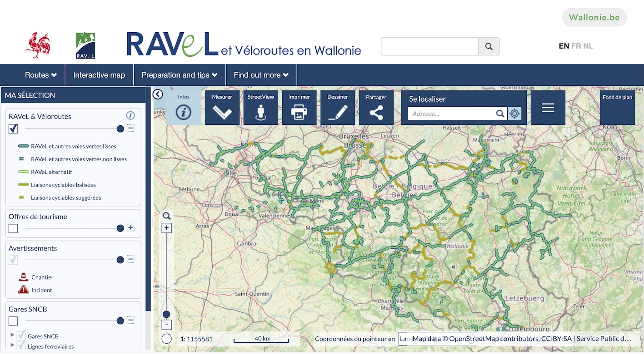Enable the Offres de tourisme checkbox
The height and width of the screenshot is (355, 644).
(13, 228)
